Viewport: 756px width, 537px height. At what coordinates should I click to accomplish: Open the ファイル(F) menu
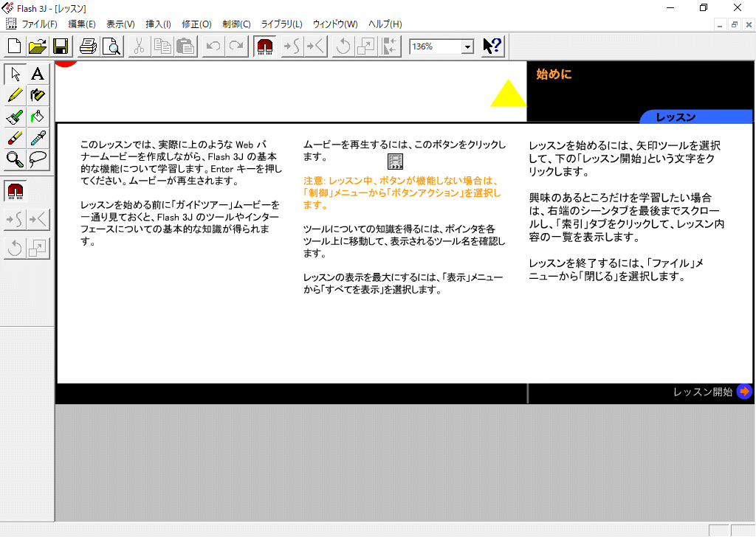tap(40, 24)
